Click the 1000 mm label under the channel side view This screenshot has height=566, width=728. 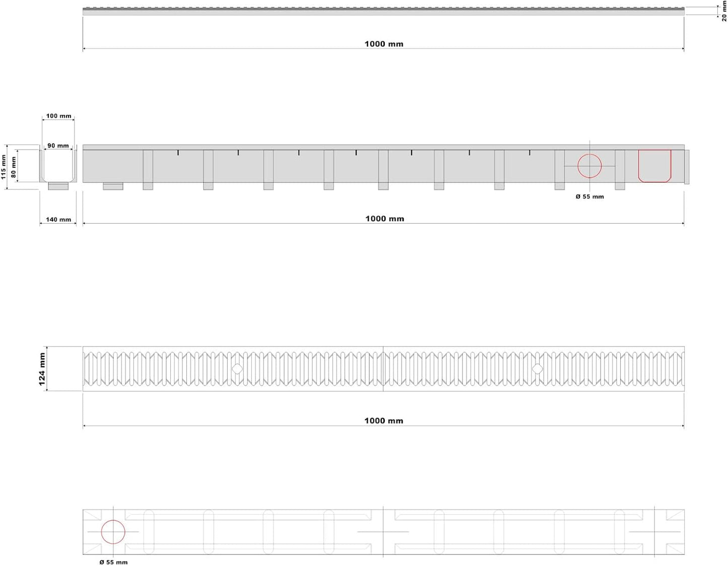coord(384,219)
